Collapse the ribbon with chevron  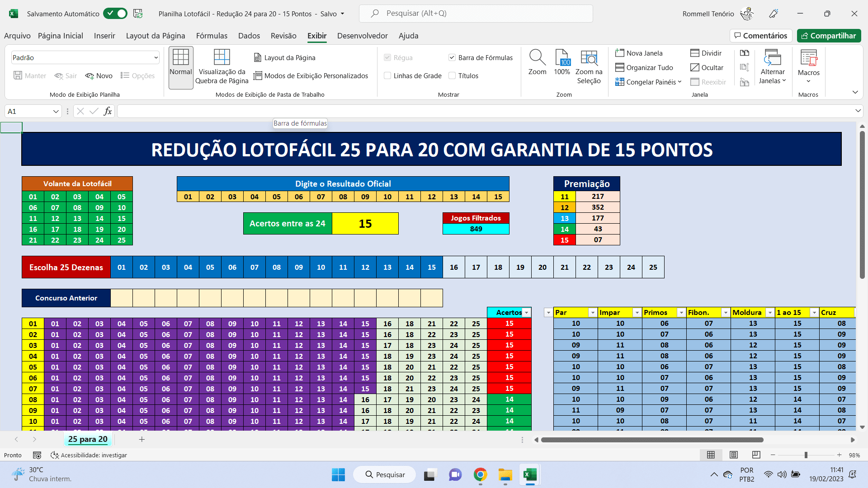[x=855, y=92]
